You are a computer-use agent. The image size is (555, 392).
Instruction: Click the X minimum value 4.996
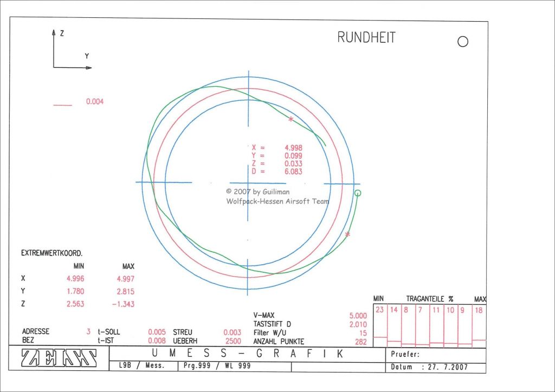75,278
